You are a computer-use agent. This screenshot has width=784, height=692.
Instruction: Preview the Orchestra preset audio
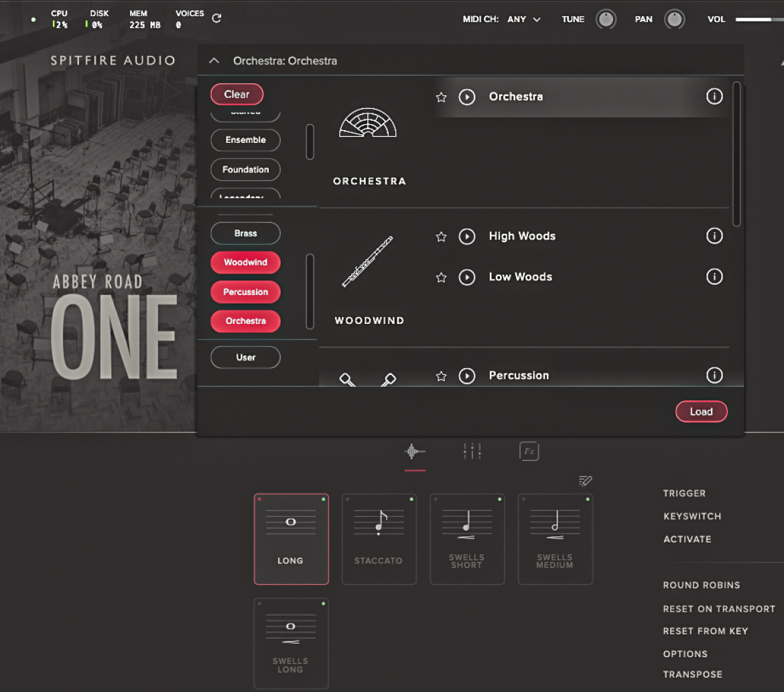point(467,97)
